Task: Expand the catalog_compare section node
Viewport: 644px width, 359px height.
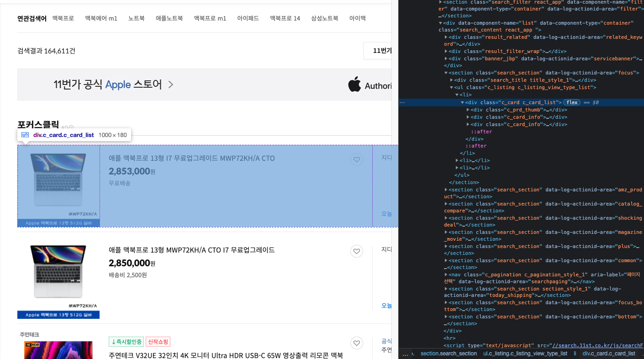Action: click(x=446, y=204)
